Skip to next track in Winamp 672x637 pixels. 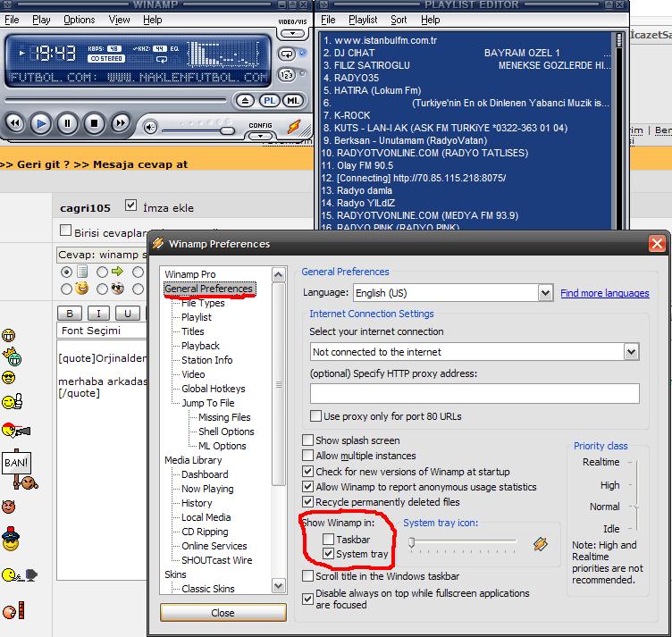tap(121, 123)
